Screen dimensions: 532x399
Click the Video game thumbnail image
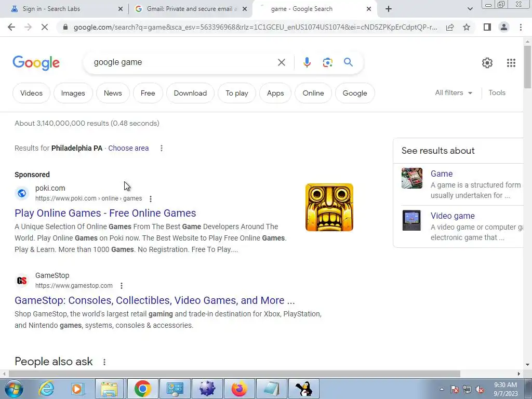[411, 220]
